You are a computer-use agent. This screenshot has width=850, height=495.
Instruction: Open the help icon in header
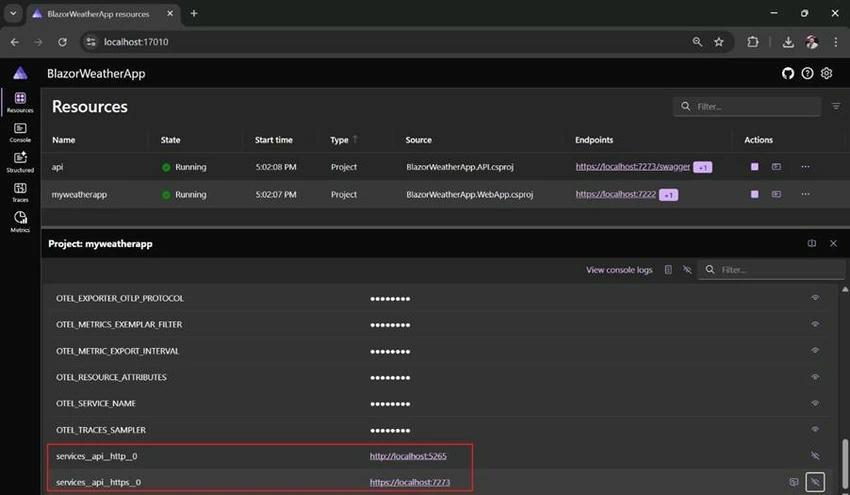pos(807,73)
